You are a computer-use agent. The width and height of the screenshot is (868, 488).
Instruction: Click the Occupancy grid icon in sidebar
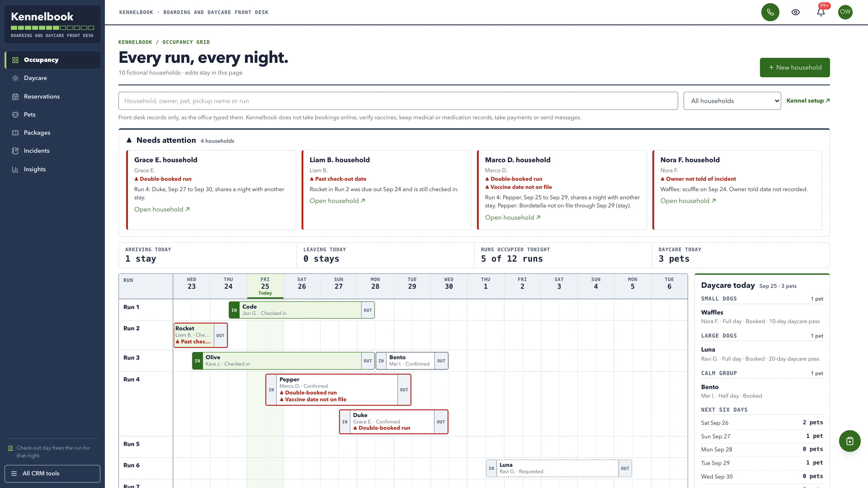[15, 60]
